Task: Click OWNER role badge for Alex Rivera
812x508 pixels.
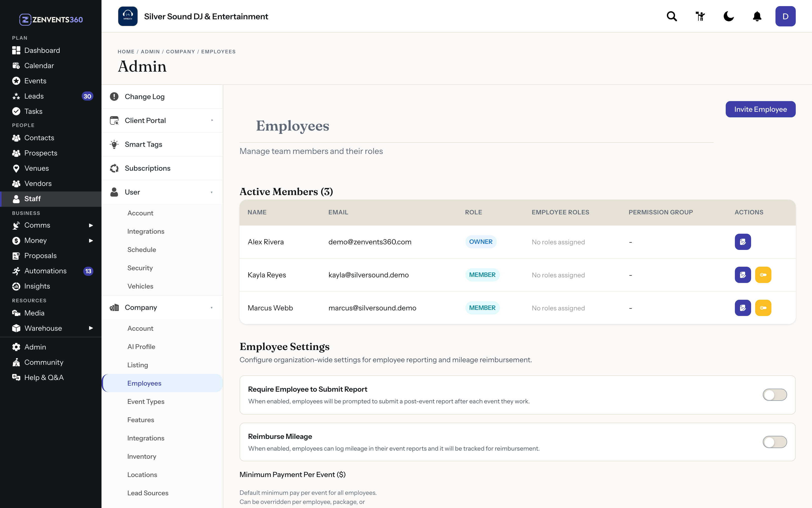Action: click(481, 242)
